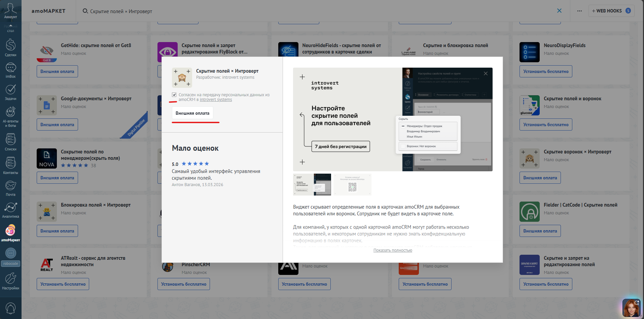Viewport: 644px width, 319px height.
Task: Install ATRealt widget for free
Action: point(63,284)
